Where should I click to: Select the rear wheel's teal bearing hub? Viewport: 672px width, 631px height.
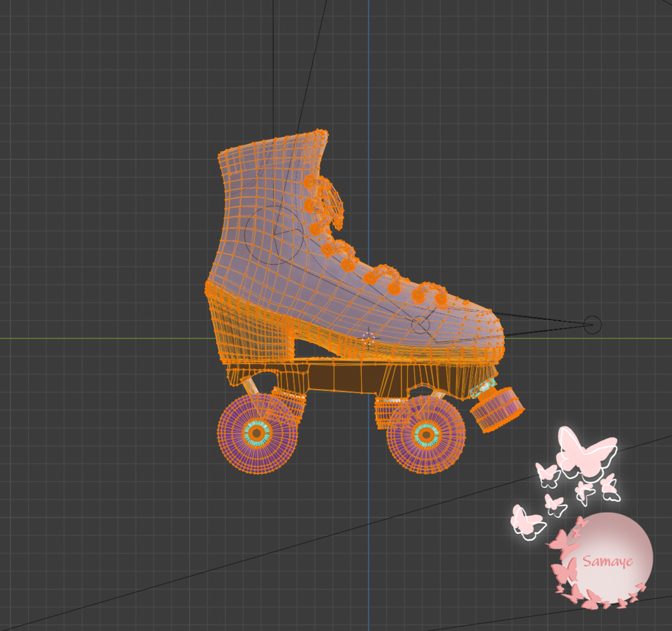click(x=257, y=434)
